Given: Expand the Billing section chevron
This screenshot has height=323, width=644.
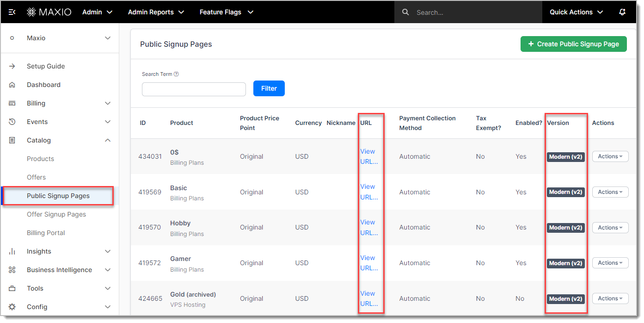Looking at the screenshot, I should (107, 103).
